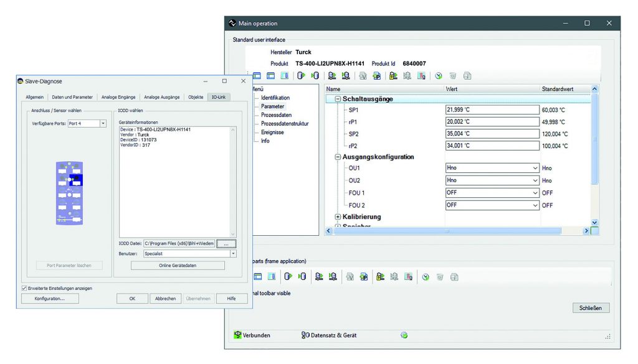
Task: Click the green Verbunden connection status icon
Action: tap(237, 335)
